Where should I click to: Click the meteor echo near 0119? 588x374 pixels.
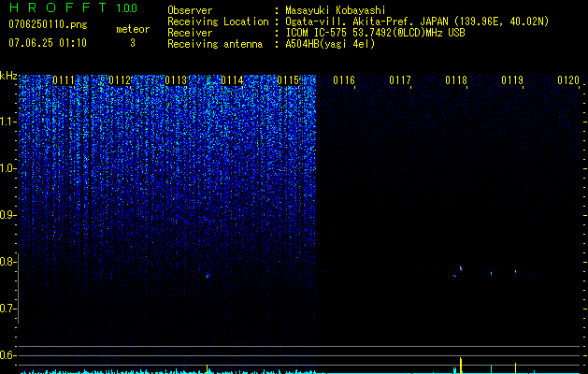[516, 271]
